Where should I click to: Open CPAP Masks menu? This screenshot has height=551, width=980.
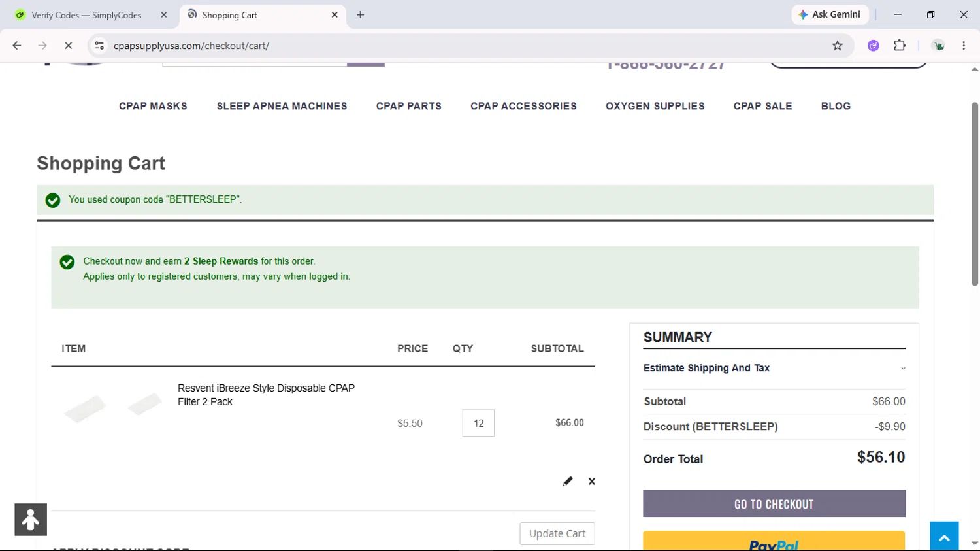153,106
